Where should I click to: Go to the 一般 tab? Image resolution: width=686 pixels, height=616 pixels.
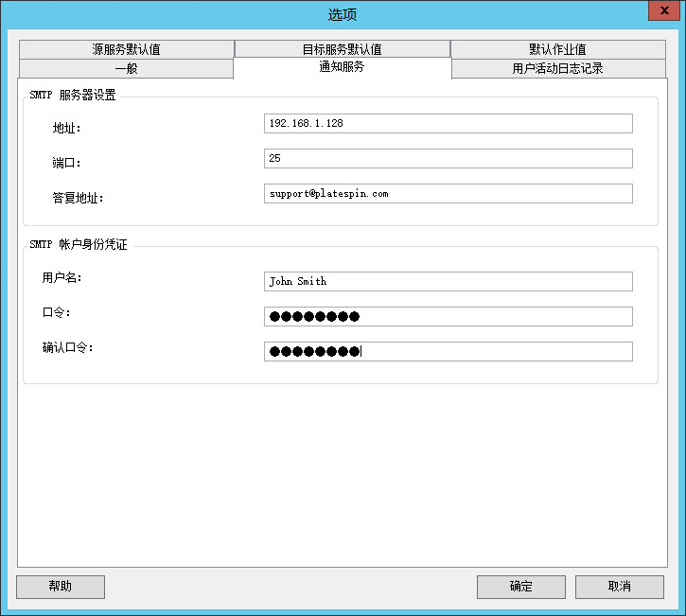[125, 68]
